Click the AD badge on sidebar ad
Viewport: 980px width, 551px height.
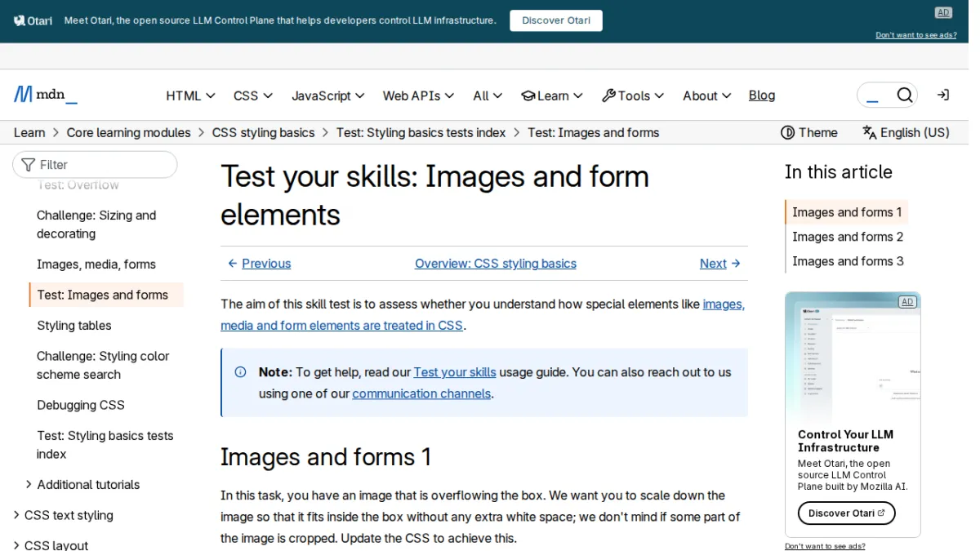(906, 302)
